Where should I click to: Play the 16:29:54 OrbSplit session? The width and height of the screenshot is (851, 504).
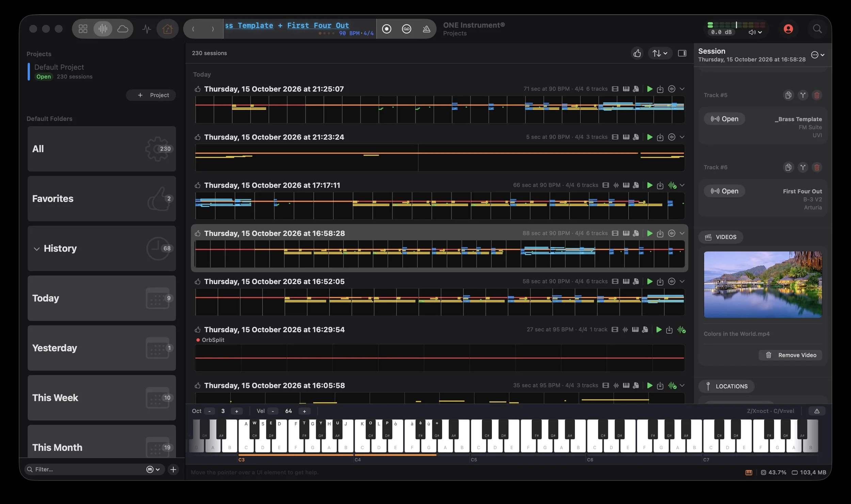tap(659, 330)
